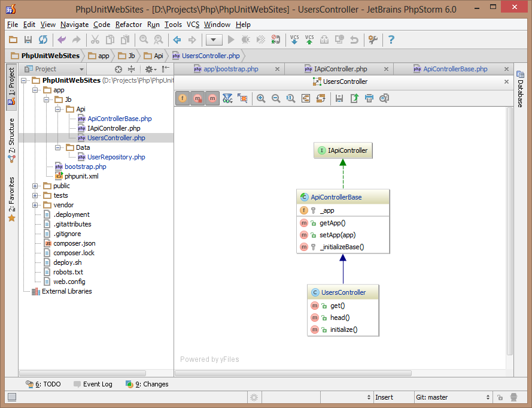Select the IApiController node in the diagram
532x408 pixels.
[343, 150]
